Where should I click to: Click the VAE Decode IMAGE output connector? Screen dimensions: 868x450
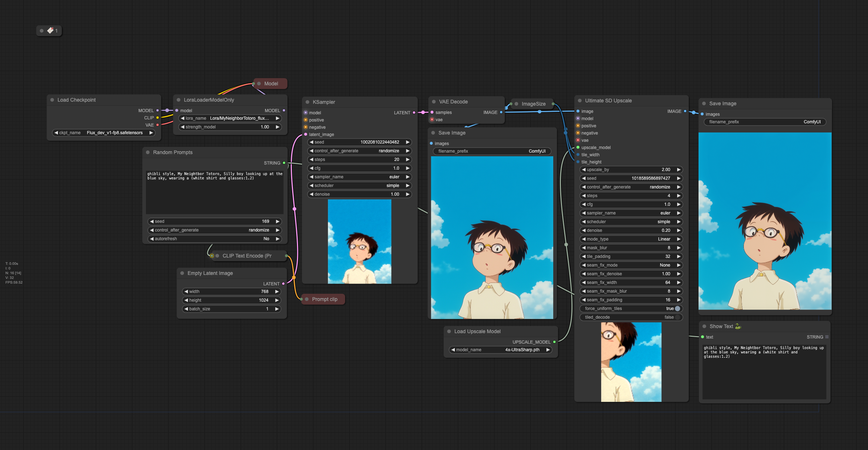501,112
